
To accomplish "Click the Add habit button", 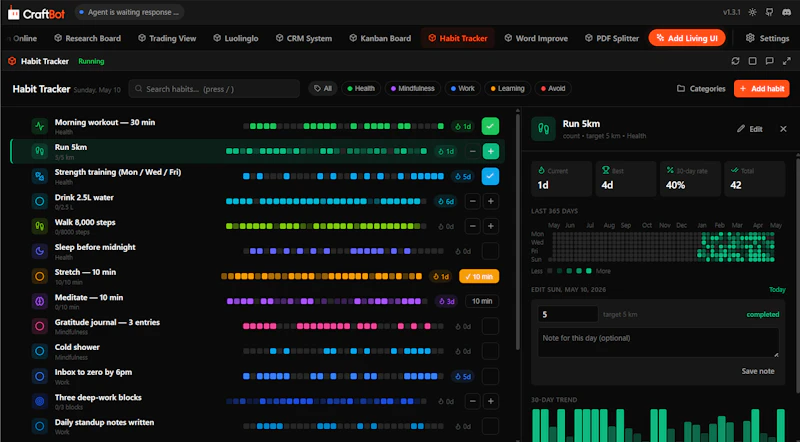I will 762,88.
